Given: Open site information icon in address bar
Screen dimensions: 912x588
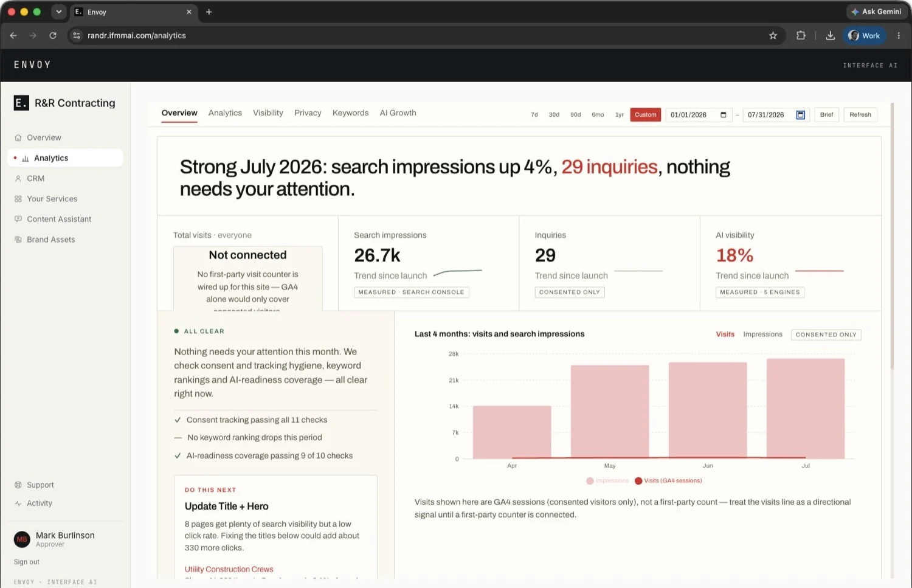Looking at the screenshot, I should point(77,36).
